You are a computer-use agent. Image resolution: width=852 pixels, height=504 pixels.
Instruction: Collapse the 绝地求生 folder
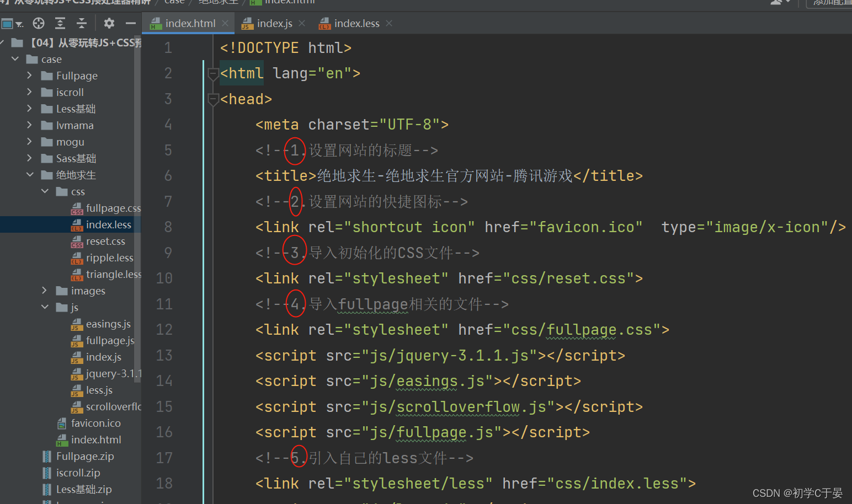click(30, 175)
